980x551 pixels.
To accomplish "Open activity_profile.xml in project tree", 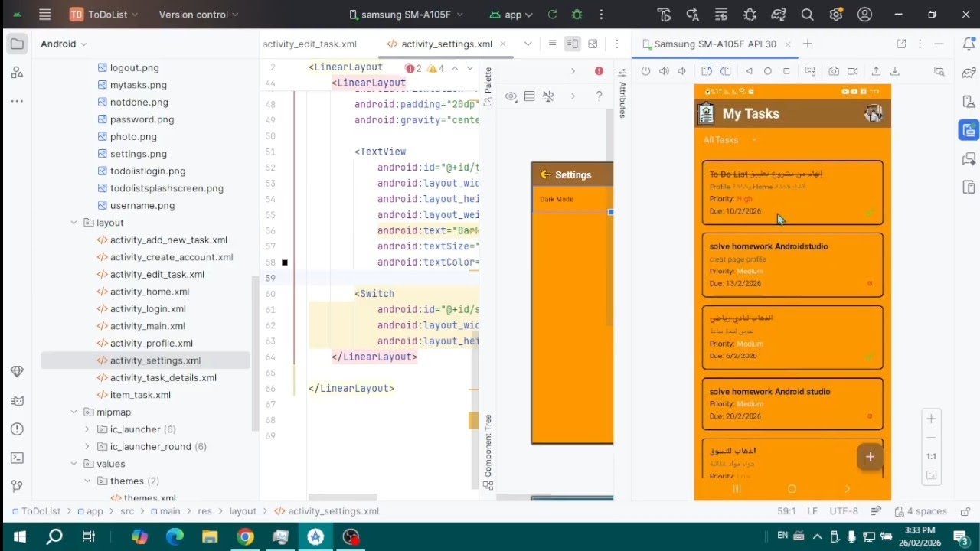I will coord(151,344).
